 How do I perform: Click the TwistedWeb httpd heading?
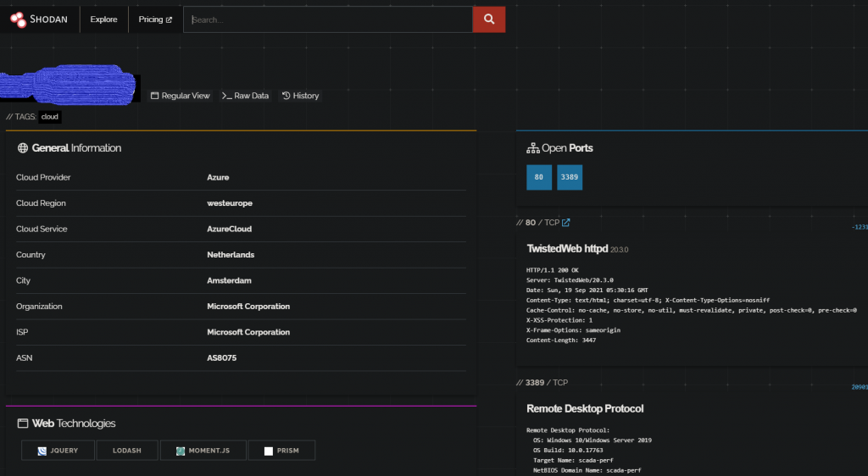tap(567, 249)
